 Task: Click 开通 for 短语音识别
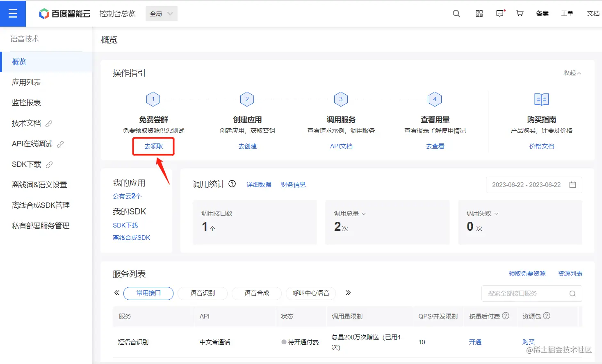(475, 342)
